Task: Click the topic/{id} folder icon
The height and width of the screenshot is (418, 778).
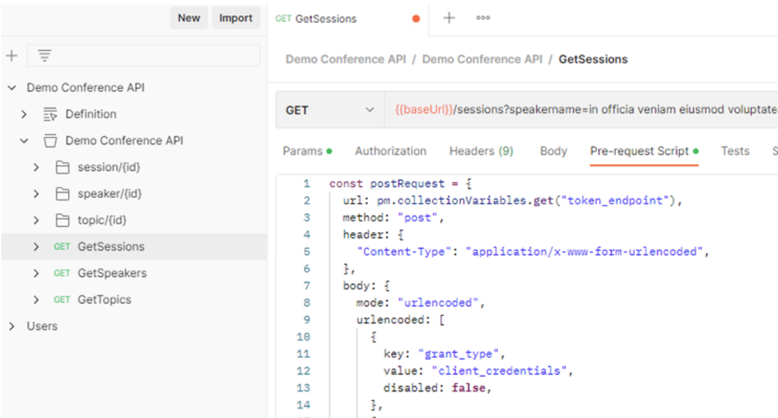Action: click(x=63, y=220)
